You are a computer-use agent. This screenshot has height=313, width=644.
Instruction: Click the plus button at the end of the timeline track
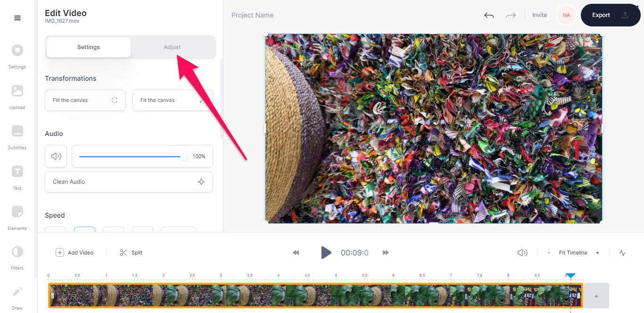tap(596, 296)
